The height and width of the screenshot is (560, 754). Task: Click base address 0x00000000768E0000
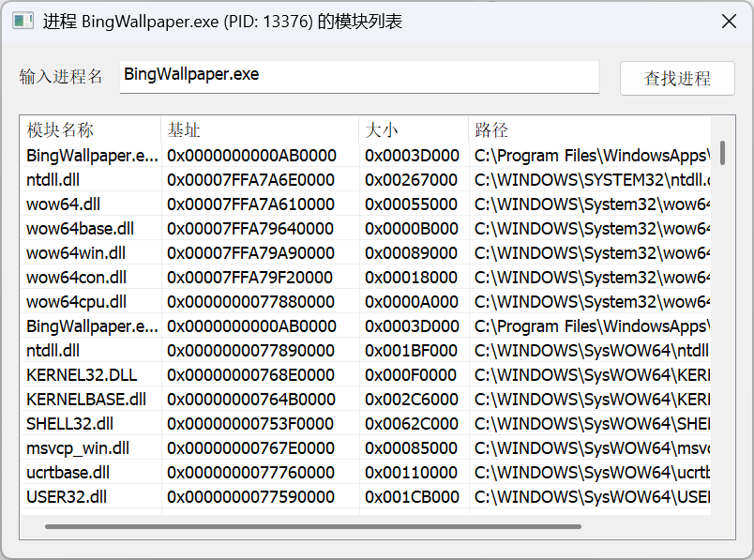[x=250, y=375]
